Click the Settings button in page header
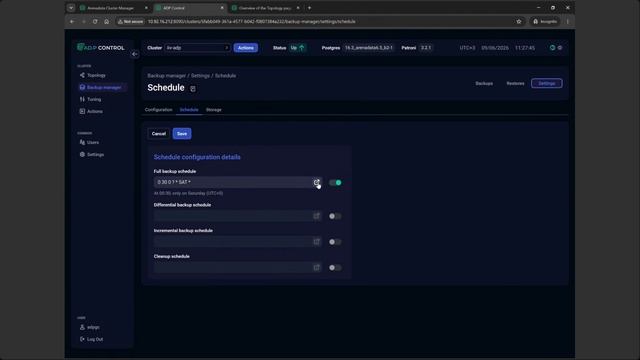The width and height of the screenshot is (640, 360). (547, 83)
